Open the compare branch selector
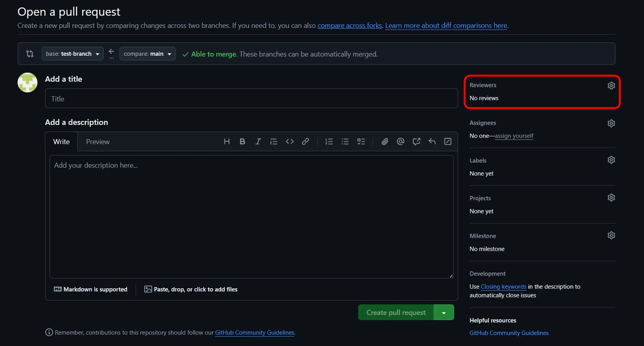 pos(147,53)
